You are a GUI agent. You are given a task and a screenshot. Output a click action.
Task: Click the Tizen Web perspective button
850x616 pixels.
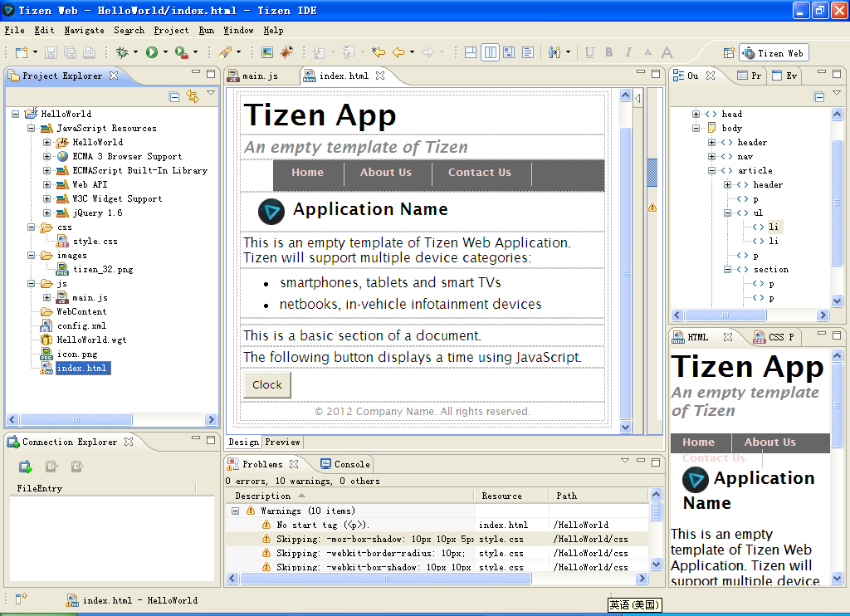click(774, 53)
